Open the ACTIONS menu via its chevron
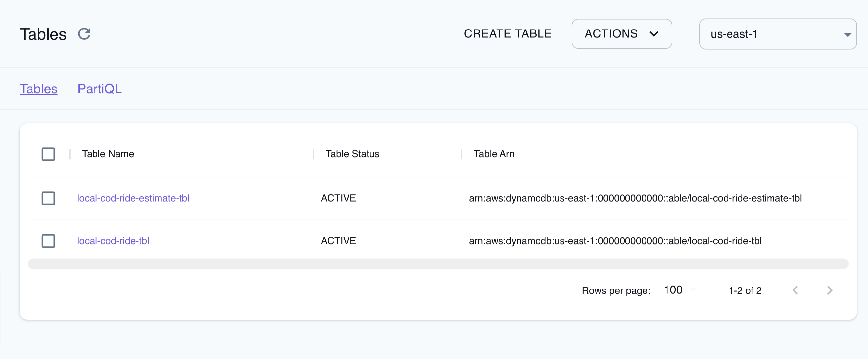 tap(654, 34)
